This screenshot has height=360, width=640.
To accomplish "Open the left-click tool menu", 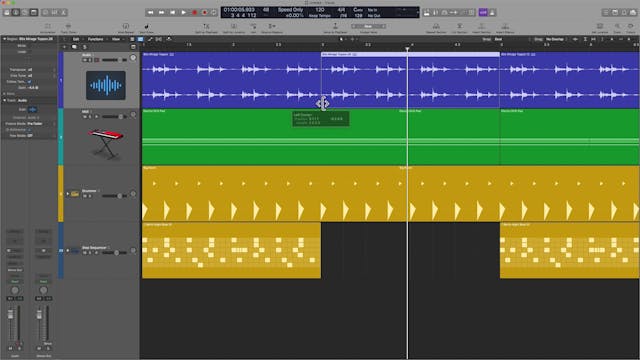I will pos(342,39).
